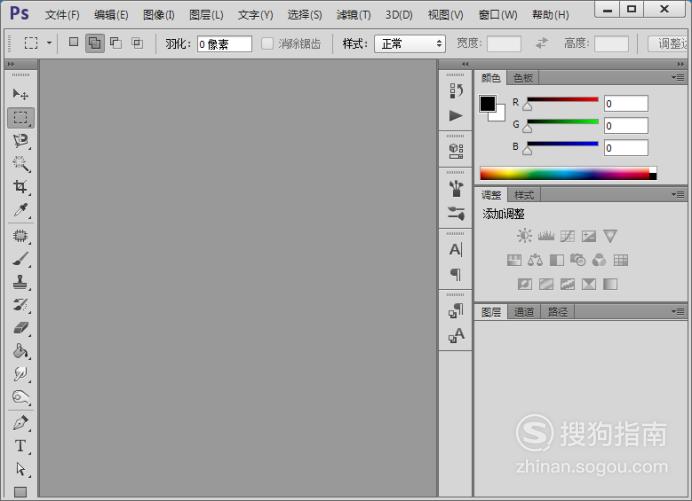
Task: Select the Rectangle shape tool
Action: [x=20, y=491]
